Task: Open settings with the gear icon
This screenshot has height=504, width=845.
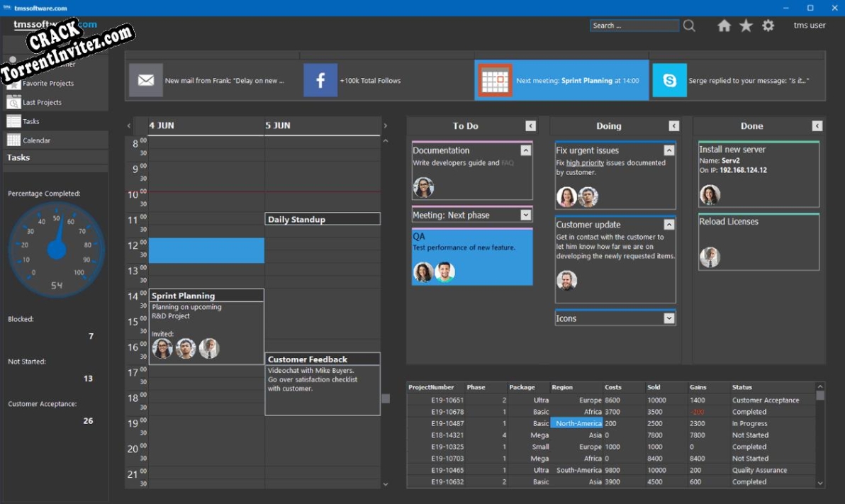Action: pyautogui.click(x=768, y=26)
